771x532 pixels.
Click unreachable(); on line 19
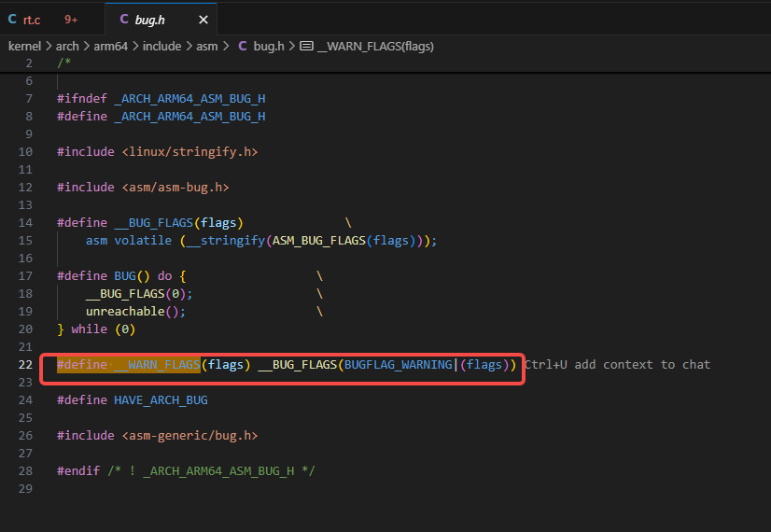tap(135, 311)
